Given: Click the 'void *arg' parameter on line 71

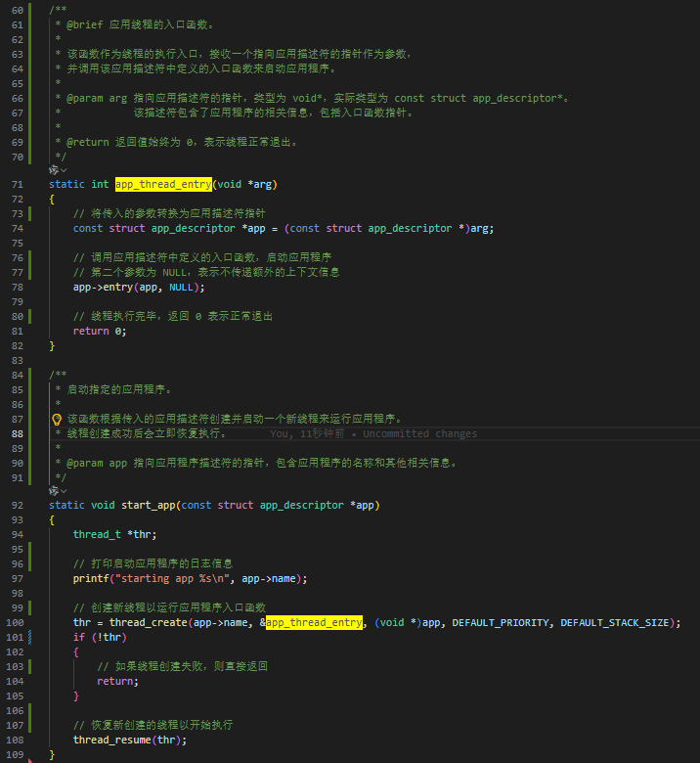Looking at the screenshot, I should (244, 184).
